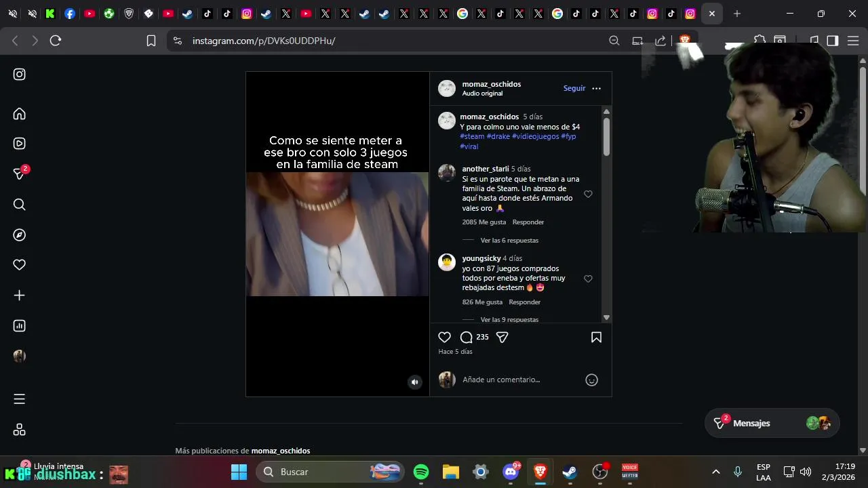Image resolution: width=868 pixels, height=488 pixels.
Task: Switch to the Kick tab
Action: [50, 14]
